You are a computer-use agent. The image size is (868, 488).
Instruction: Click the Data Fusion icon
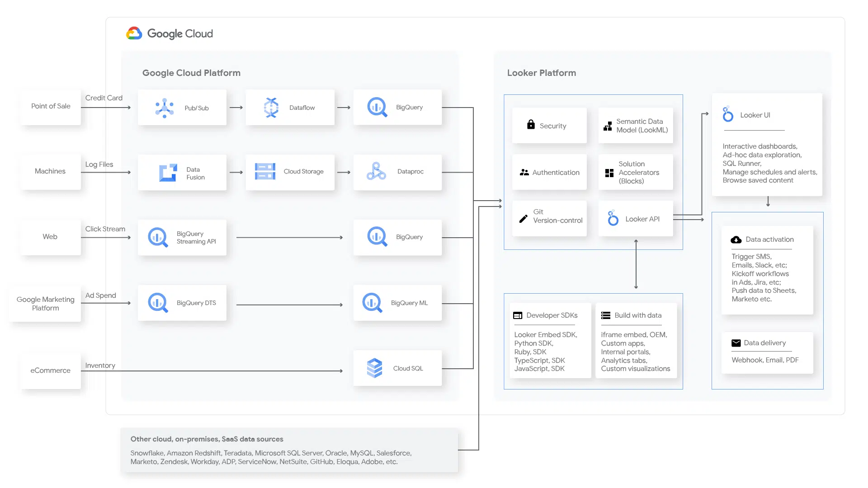pyautogui.click(x=168, y=173)
